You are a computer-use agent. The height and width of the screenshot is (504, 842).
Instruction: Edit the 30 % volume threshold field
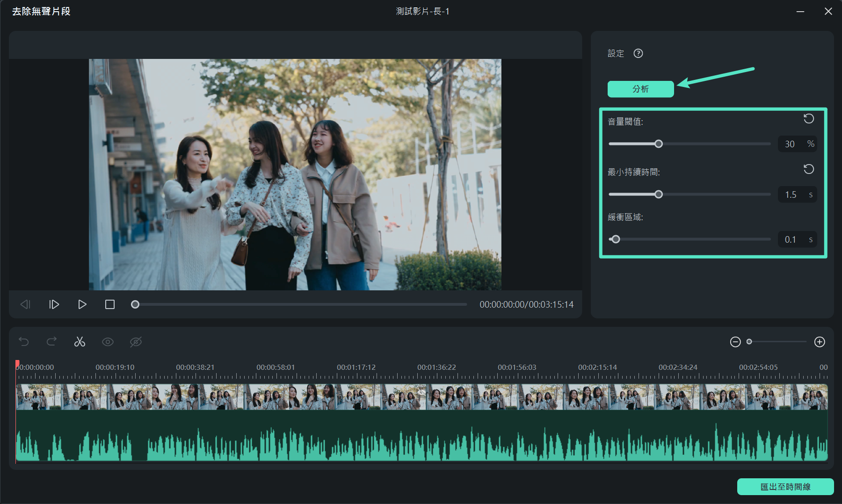pos(798,144)
